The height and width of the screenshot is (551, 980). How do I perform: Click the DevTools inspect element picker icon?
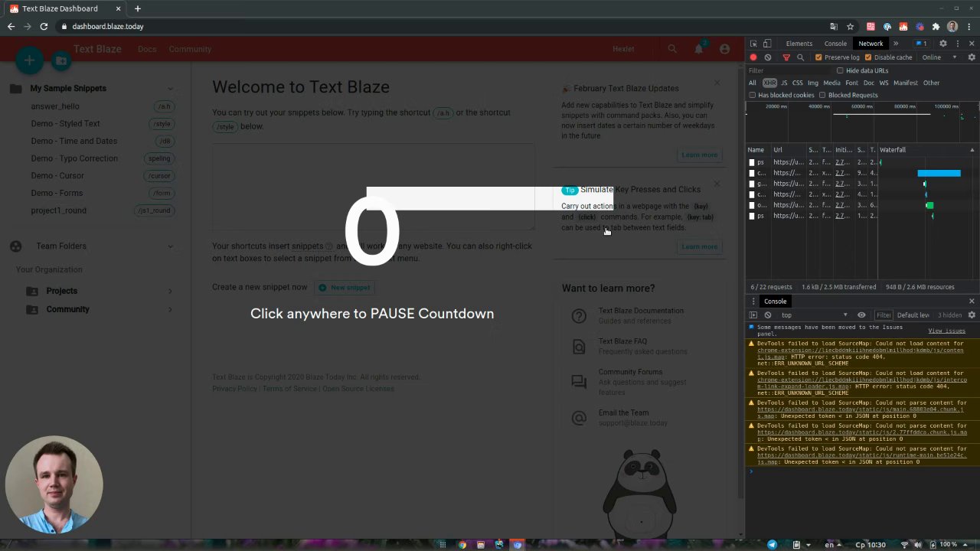click(753, 44)
